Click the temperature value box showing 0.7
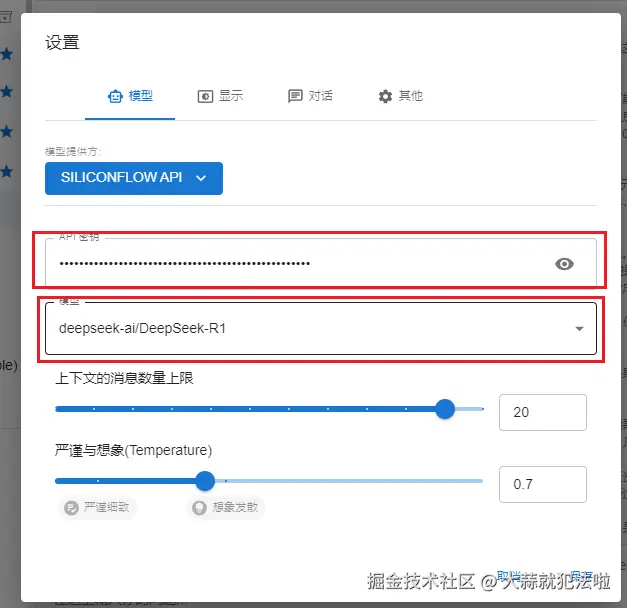This screenshot has width=627, height=608. click(543, 484)
